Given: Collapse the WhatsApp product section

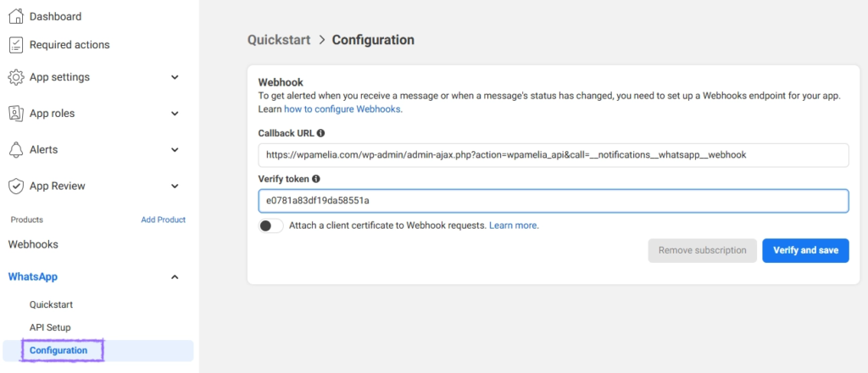Looking at the screenshot, I should pos(175,277).
